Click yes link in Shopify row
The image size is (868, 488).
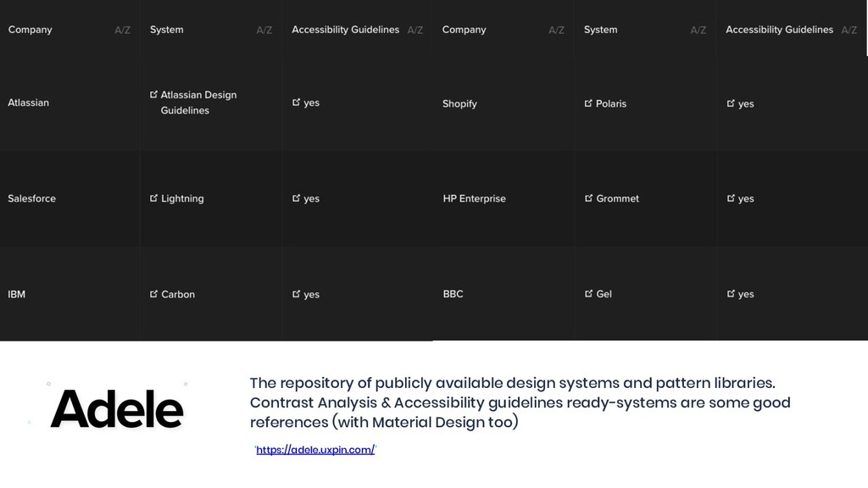(x=746, y=104)
